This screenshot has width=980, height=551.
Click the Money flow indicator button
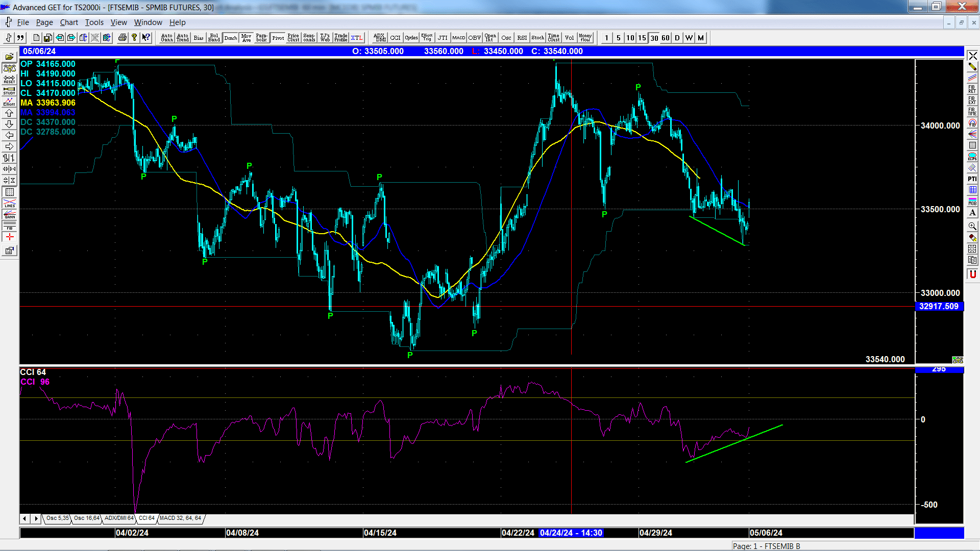[585, 38]
